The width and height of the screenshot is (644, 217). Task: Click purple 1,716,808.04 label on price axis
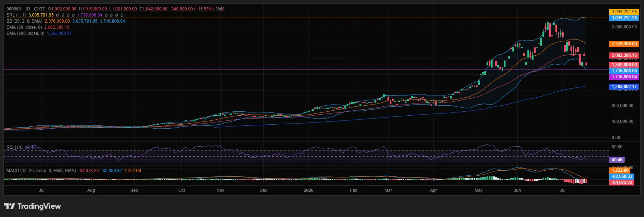pos(624,77)
